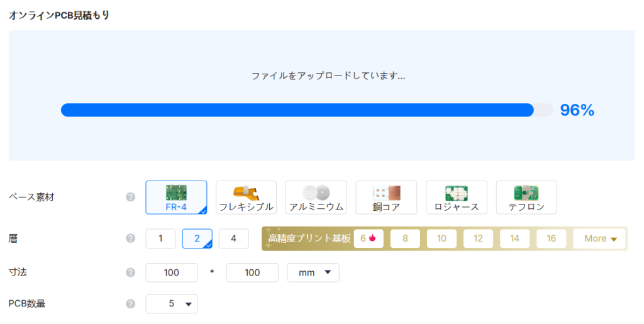Choose 2 layers option
Image resolution: width=644 pixels, height=324 pixels.
click(197, 238)
